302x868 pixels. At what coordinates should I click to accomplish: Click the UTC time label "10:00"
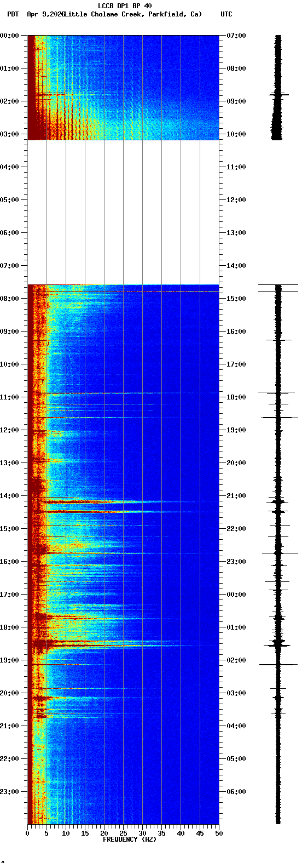click(x=236, y=134)
